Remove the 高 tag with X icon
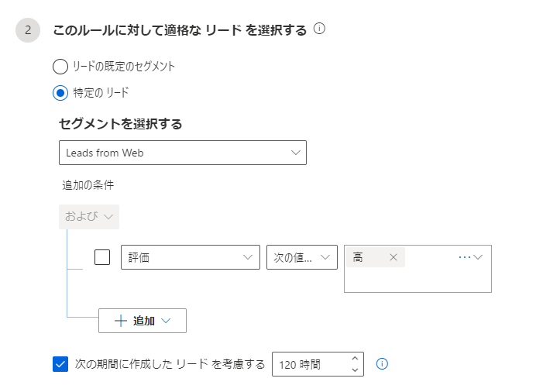536x392 pixels. click(393, 257)
